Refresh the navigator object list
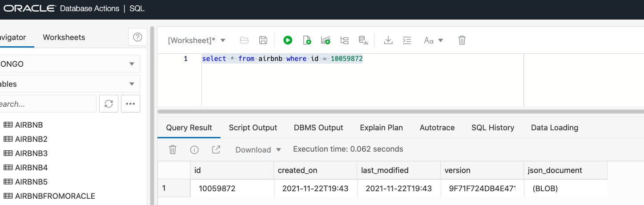644x205 pixels. pyautogui.click(x=109, y=104)
